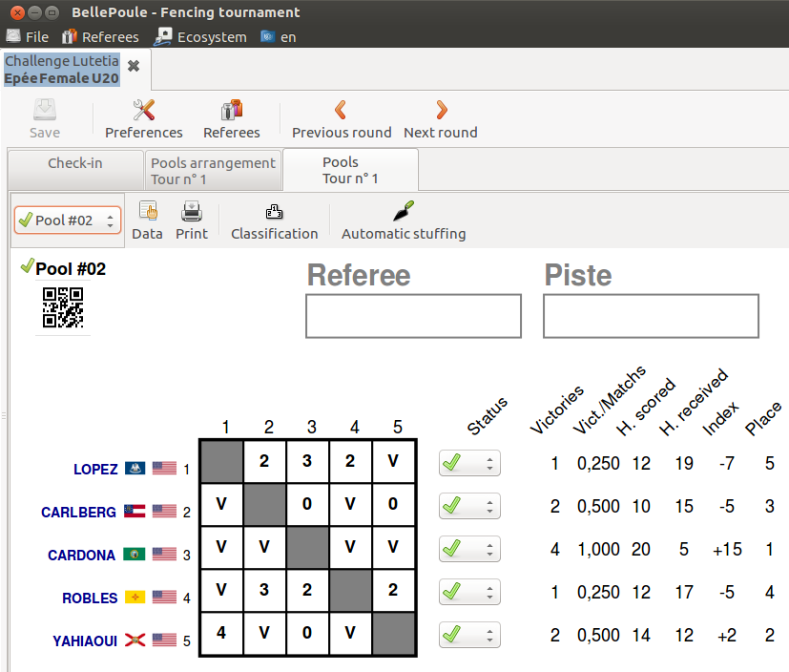Close the Challenge Lutetia tab
The height and width of the screenshot is (672, 789).
click(134, 66)
